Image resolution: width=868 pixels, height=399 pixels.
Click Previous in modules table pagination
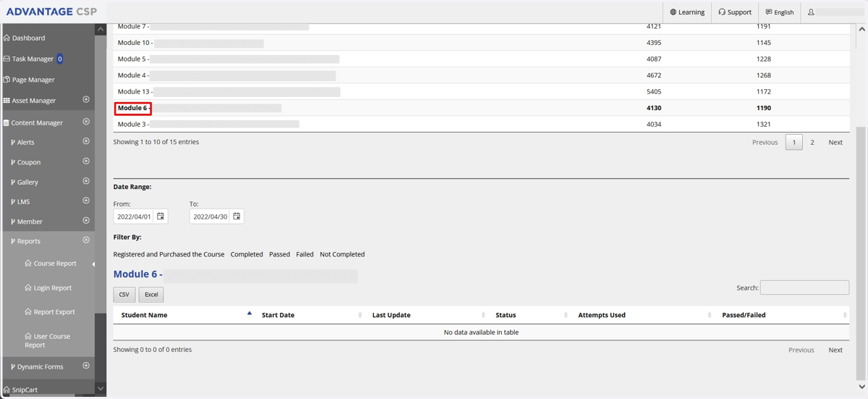tap(765, 143)
